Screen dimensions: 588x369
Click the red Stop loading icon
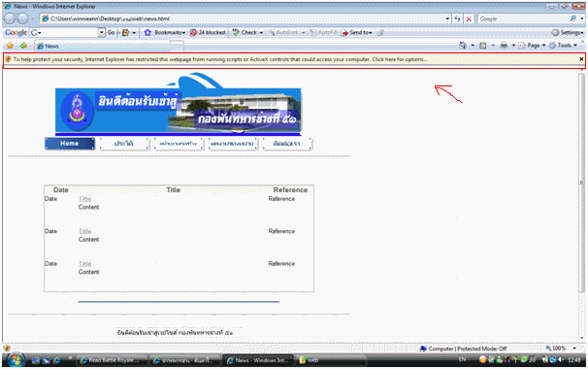469,18
